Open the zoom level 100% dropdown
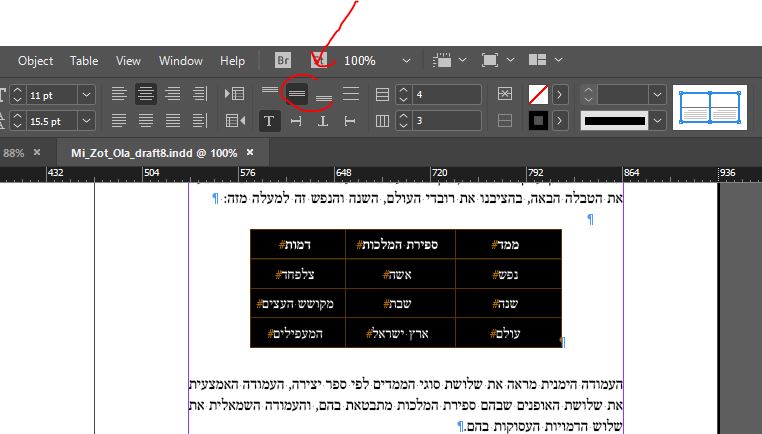Viewport: 762px width, 434px height. click(406, 61)
